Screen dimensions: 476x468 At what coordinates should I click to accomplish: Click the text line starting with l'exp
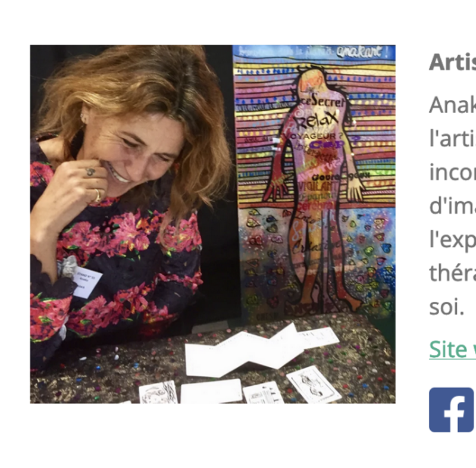tap(453, 240)
